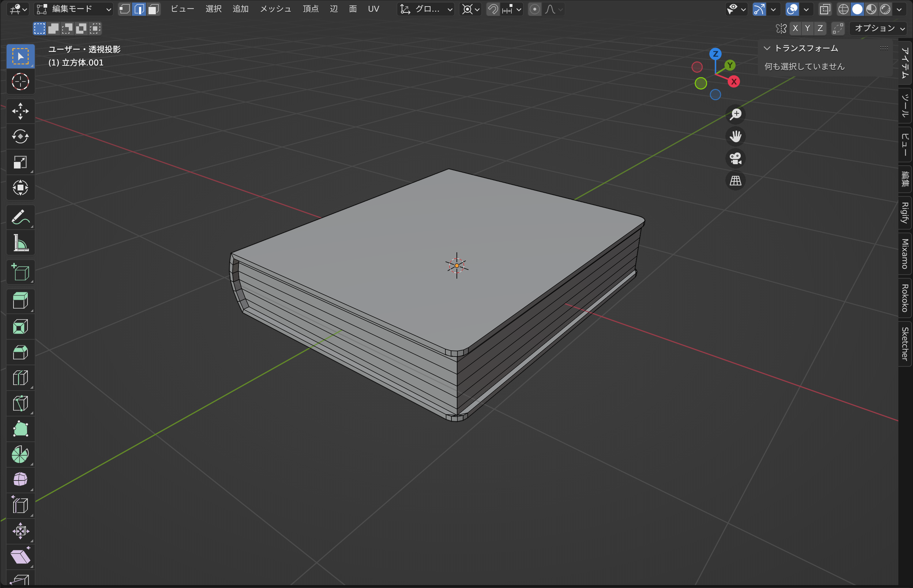Switch to the Rigify sidebar tab
913x588 pixels.
pyautogui.click(x=905, y=213)
